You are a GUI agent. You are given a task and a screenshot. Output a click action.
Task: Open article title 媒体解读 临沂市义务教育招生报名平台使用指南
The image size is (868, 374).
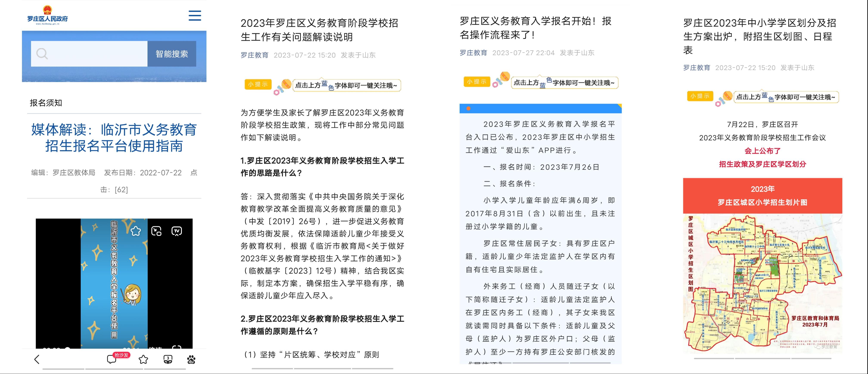click(114, 137)
